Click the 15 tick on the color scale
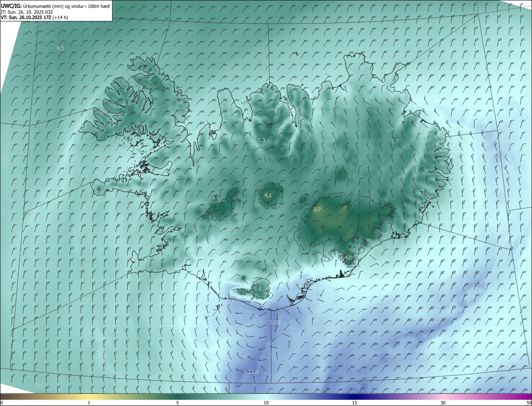Viewport: 532px width, 406px height. click(x=355, y=403)
